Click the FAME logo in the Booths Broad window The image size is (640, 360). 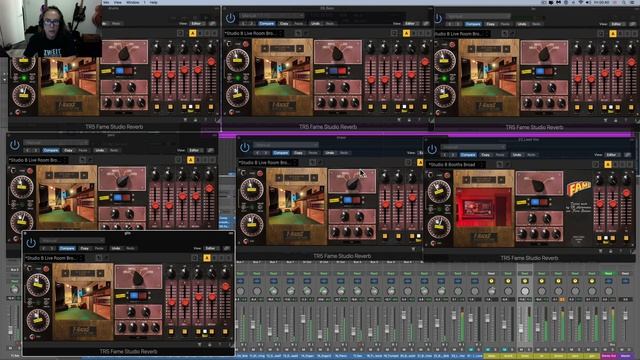click(579, 189)
